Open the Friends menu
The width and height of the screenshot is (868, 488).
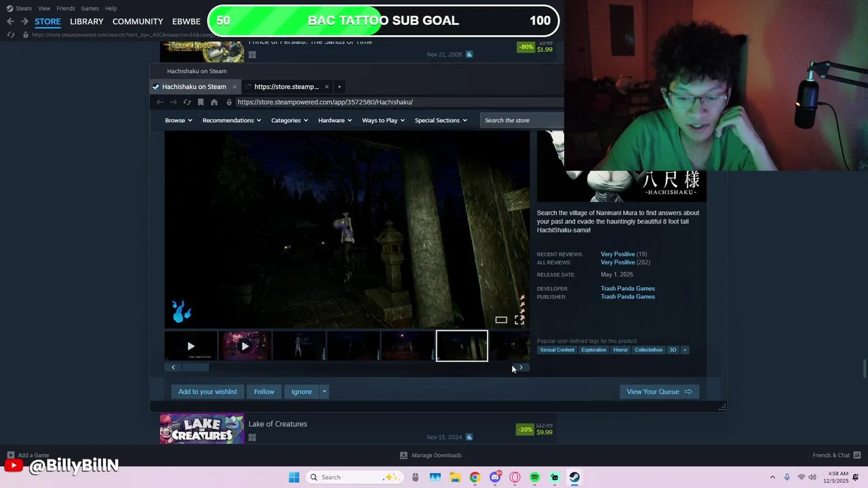click(66, 8)
